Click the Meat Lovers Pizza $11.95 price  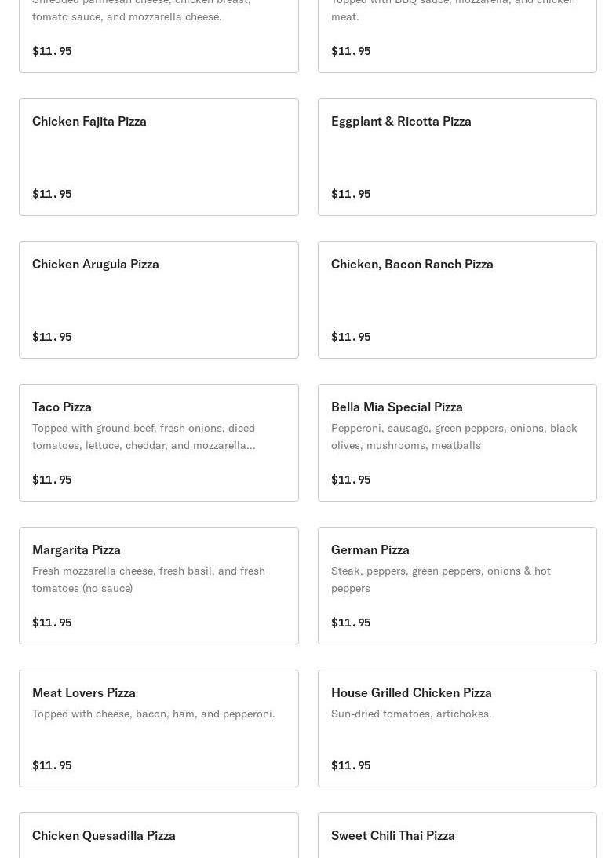click(52, 765)
